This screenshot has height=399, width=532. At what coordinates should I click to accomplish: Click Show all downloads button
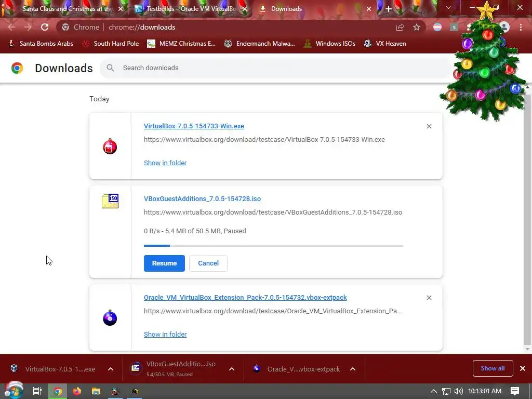493,368
